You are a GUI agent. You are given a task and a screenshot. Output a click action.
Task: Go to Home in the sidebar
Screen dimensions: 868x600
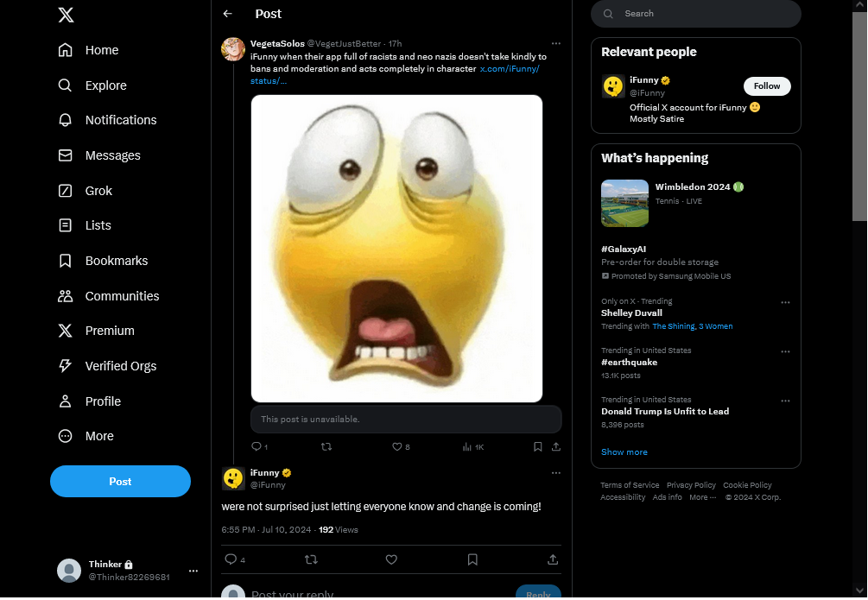pyautogui.click(x=89, y=50)
